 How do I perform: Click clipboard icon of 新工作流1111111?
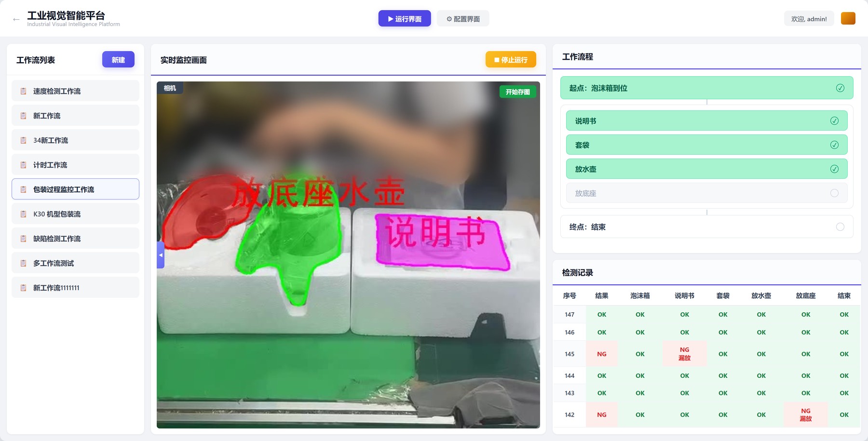[x=23, y=288]
